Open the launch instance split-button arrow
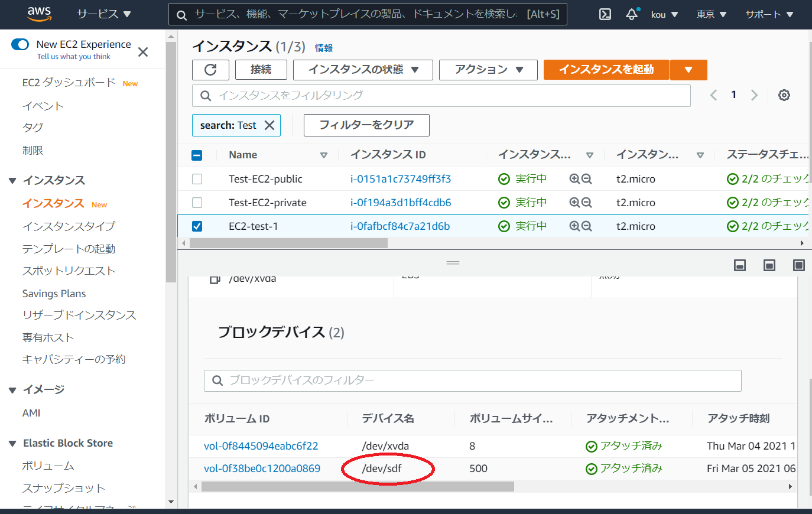 click(688, 70)
